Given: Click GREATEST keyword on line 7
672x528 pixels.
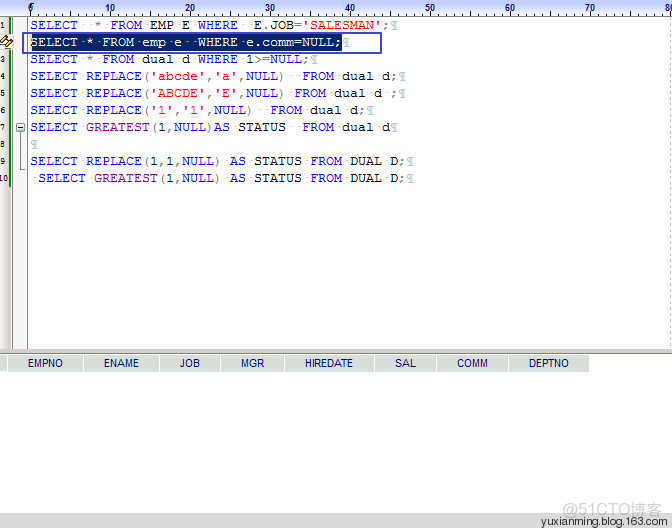Looking at the screenshot, I should [x=118, y=127].
